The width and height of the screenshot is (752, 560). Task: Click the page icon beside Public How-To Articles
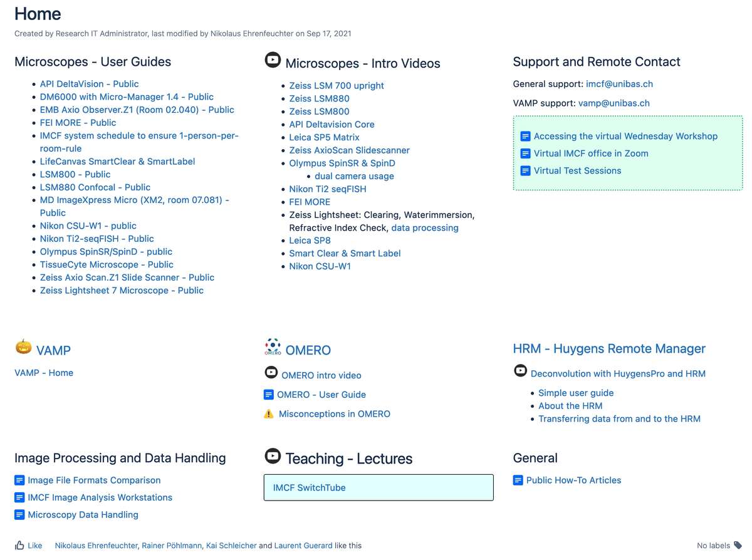[518, 480]
